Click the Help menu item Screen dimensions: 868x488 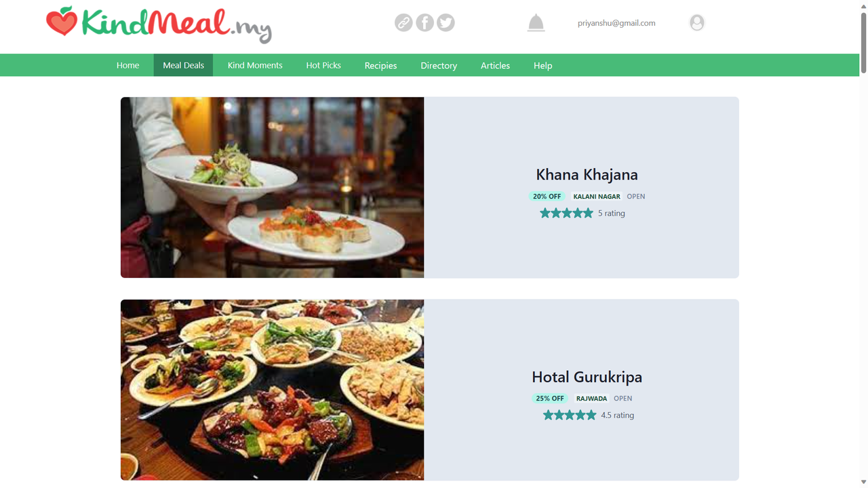coord(542,65)
